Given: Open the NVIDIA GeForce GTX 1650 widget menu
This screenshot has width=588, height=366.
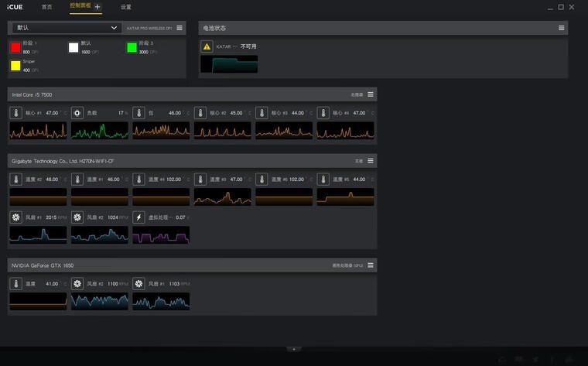Looking at the screenshot, I should (371, 265).
